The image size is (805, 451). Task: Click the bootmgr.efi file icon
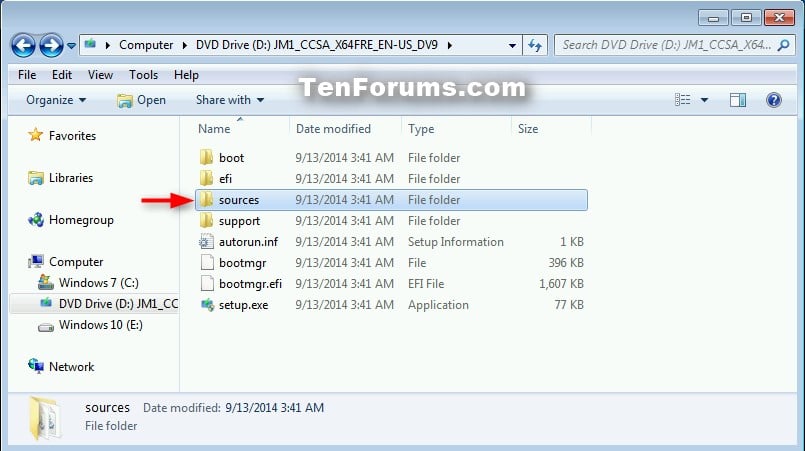coord(207,284)
